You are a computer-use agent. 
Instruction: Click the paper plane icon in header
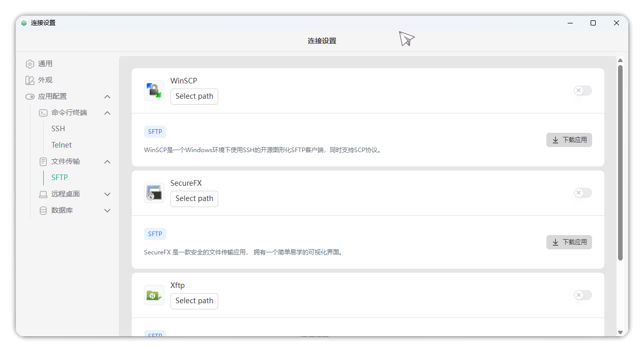[406, 39]
